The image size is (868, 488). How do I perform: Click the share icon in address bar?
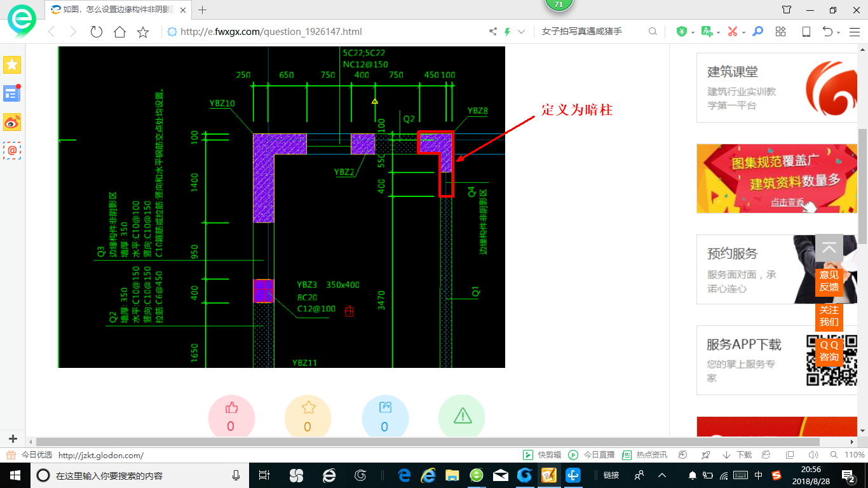(x=492, y=32)
